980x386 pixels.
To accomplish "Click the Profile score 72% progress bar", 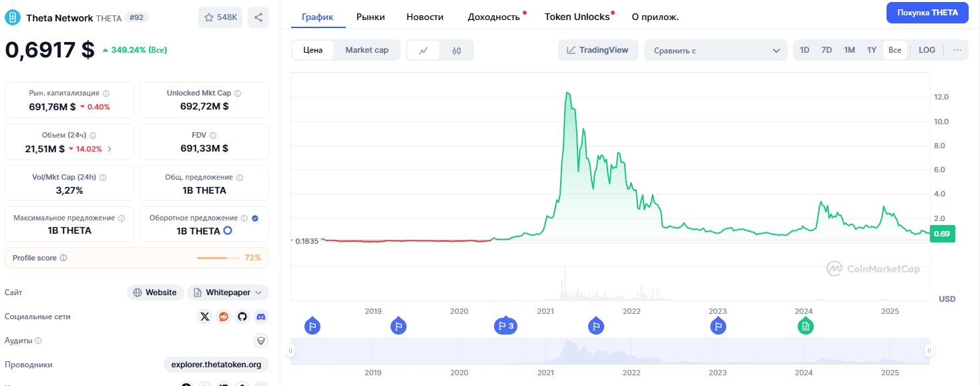I will click(218, 258).
